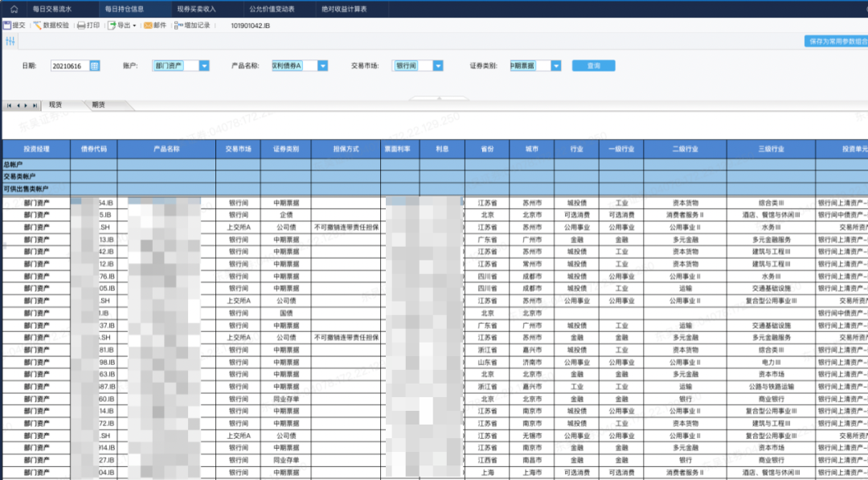Screen dimensions: 868x480
Task: Select the 总帐户 summary row
Action: click(x=435, y=165)
